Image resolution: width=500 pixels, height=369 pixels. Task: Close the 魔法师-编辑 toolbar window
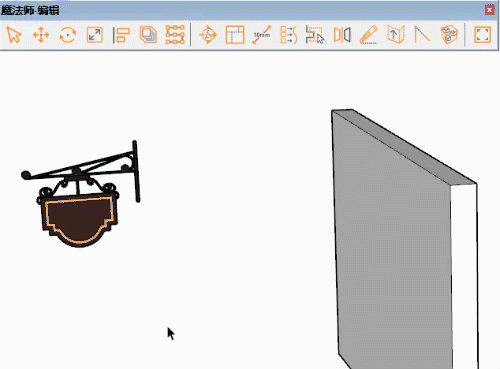489,10
